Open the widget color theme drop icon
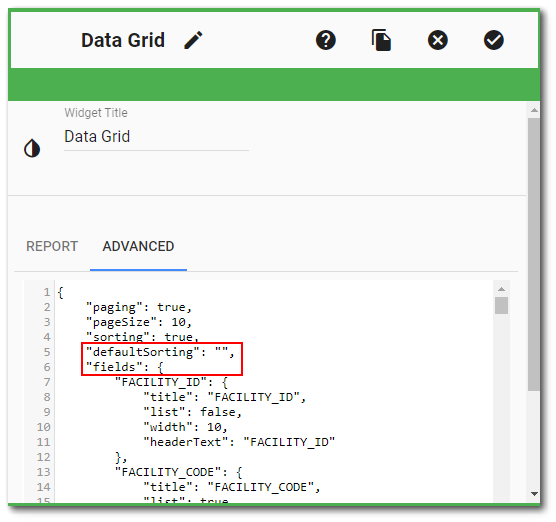556x522 pixels. click(x=32, y=148)
